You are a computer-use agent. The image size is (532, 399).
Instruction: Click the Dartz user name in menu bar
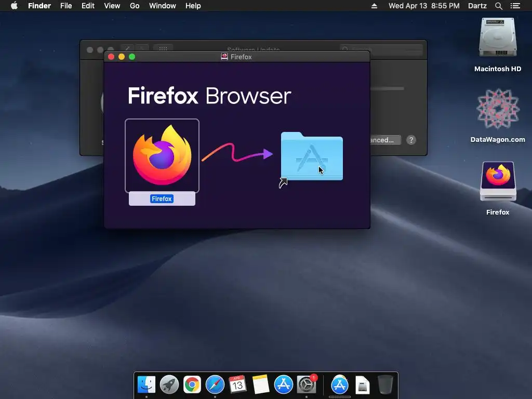[x=477, y=6]
